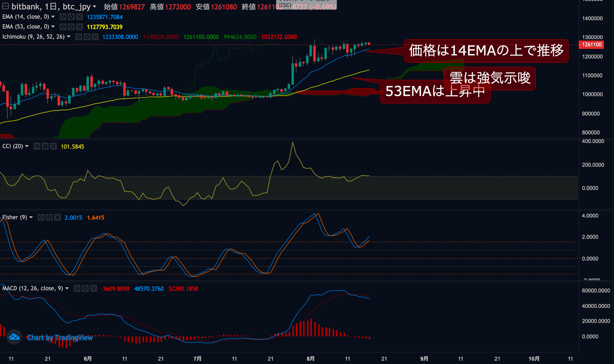Image resolution: width=614 pixels, height=364 pixels.
Task: Click the 1261100 current price label on axis
Action: [592, 45]
